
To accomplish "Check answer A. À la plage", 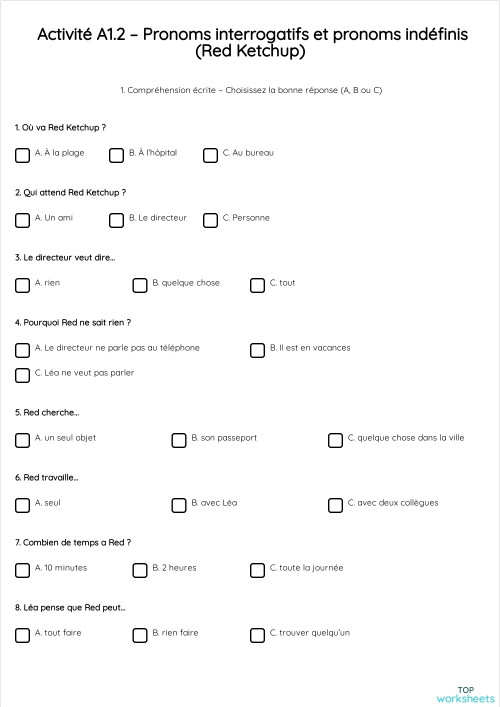I will tap(23, 156).
